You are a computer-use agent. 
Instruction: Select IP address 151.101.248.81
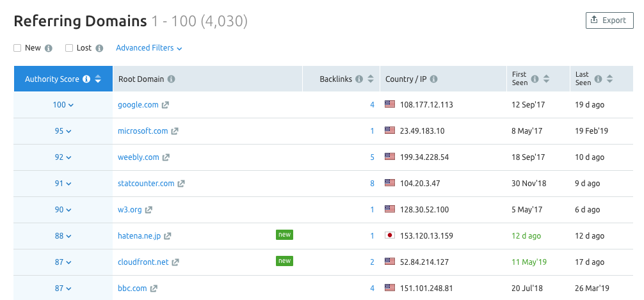tap(426, 288)
